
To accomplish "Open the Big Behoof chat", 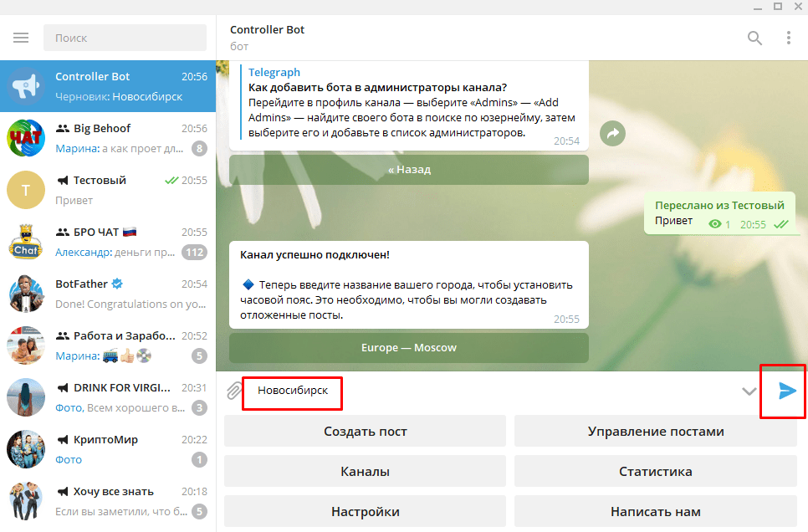I will [x=108, y=138].
